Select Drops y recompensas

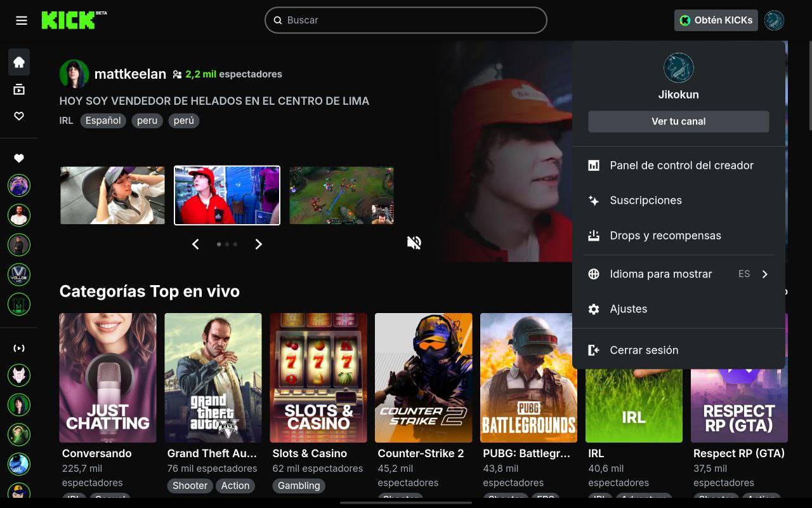(665, 236)
